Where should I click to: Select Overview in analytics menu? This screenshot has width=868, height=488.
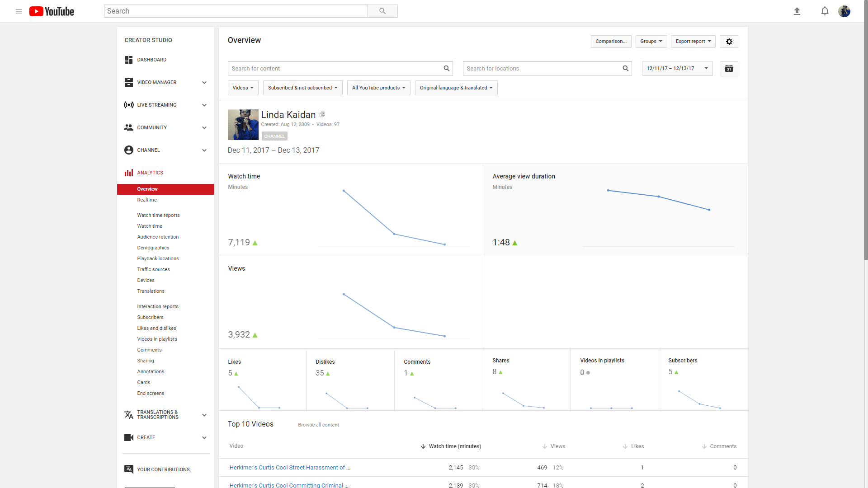165,189
